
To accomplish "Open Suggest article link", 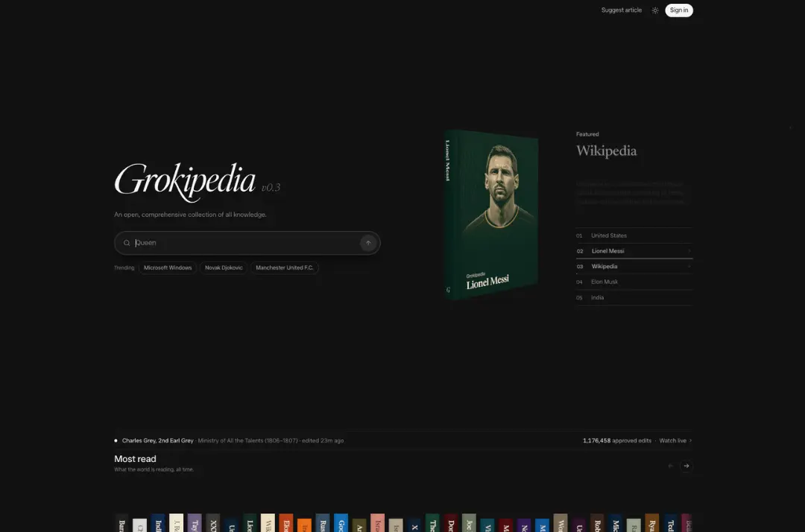I will point(621,10).
